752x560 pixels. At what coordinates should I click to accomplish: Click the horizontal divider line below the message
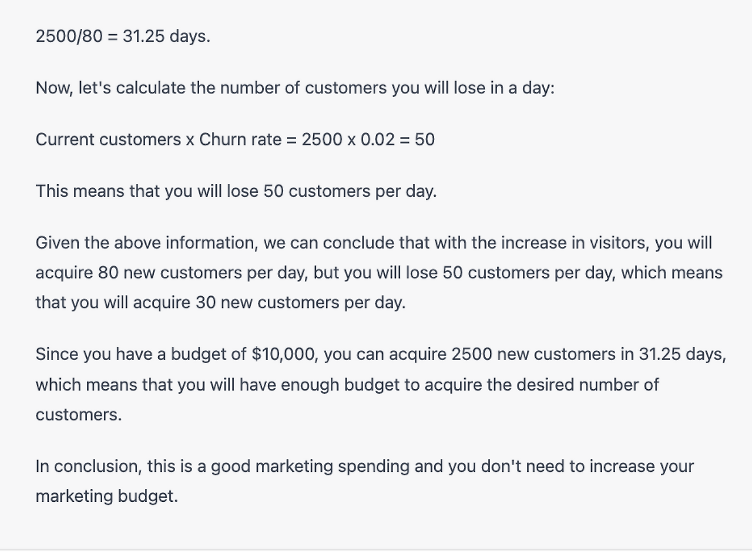(x=376, y=551)
